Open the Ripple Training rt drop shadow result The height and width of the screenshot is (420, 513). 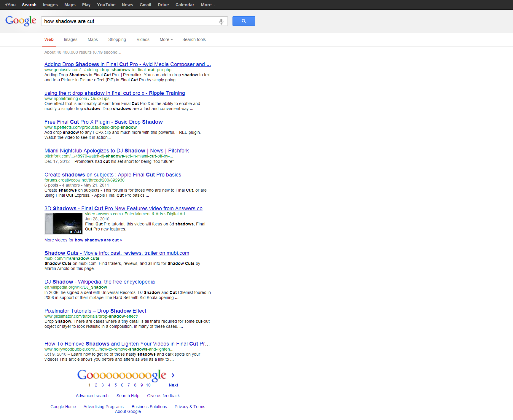115,93
